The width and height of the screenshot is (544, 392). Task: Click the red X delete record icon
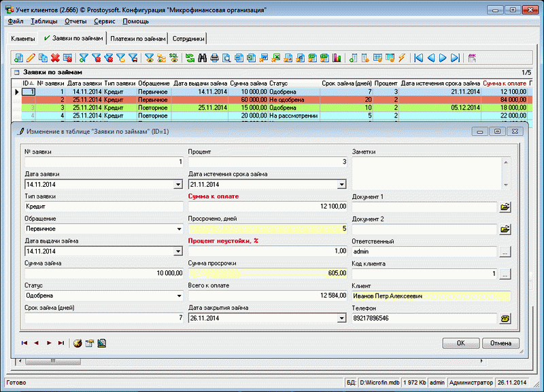point(55,58)
